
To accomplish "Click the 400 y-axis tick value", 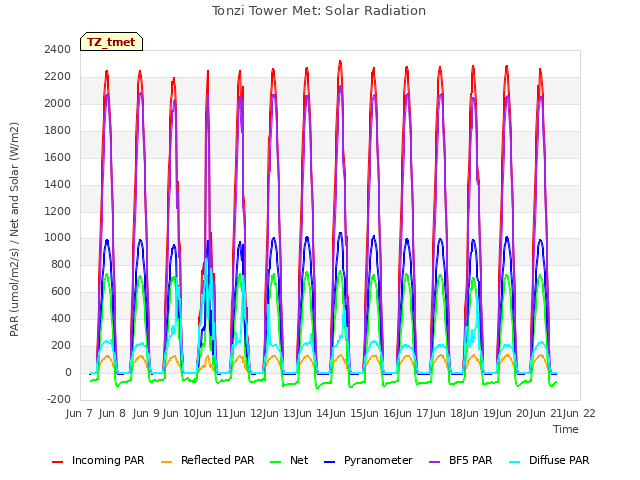I will pos(61,318).
